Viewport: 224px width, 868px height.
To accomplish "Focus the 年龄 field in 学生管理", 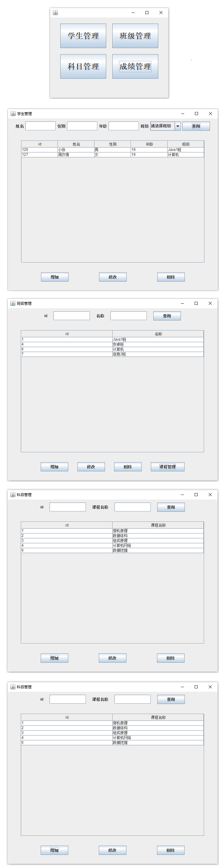I will click(x=124, y=126).
